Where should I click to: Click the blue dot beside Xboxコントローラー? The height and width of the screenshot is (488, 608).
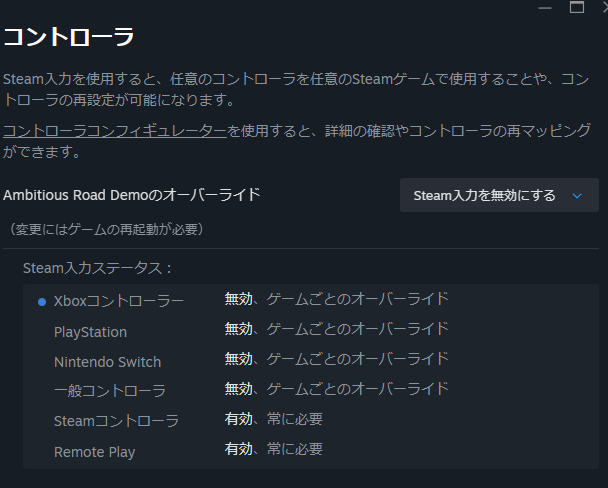pos(42,302)
